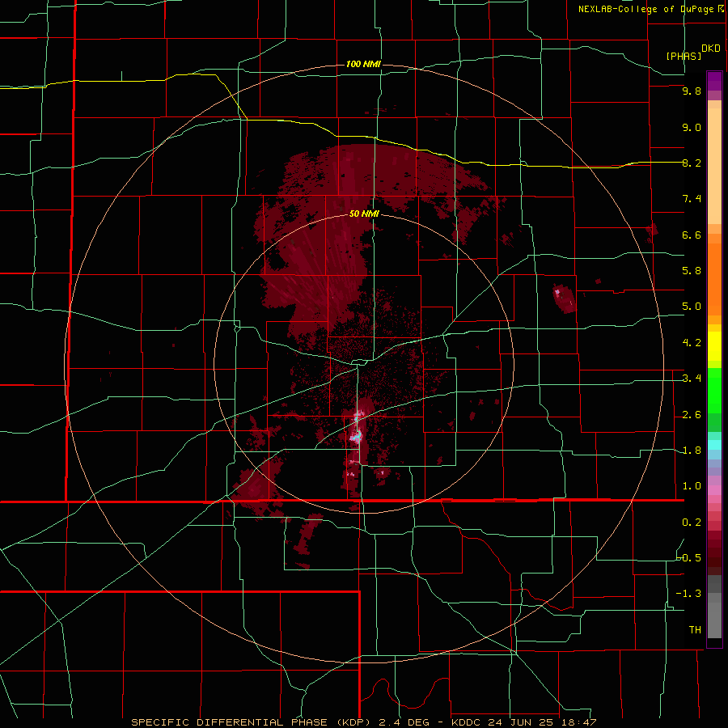The width and height of the screenshot is (728, 728).
Task: Click the 1.0 value on the color scale
Action: [x=692, y=486]
